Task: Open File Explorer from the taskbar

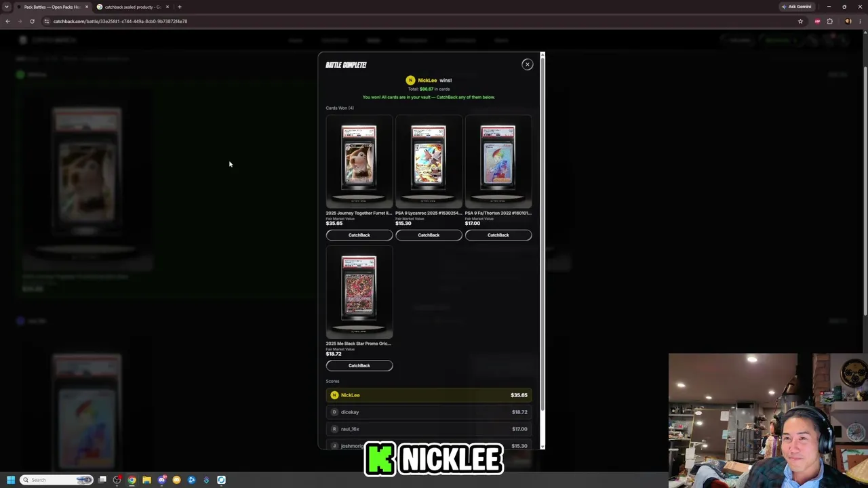Action: (x=146, y=480)
